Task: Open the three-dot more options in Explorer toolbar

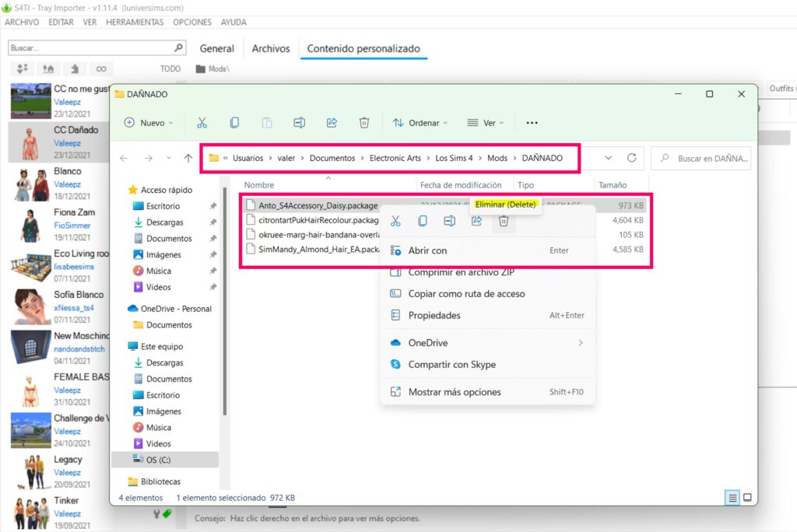Action: (x=532, y=122)
